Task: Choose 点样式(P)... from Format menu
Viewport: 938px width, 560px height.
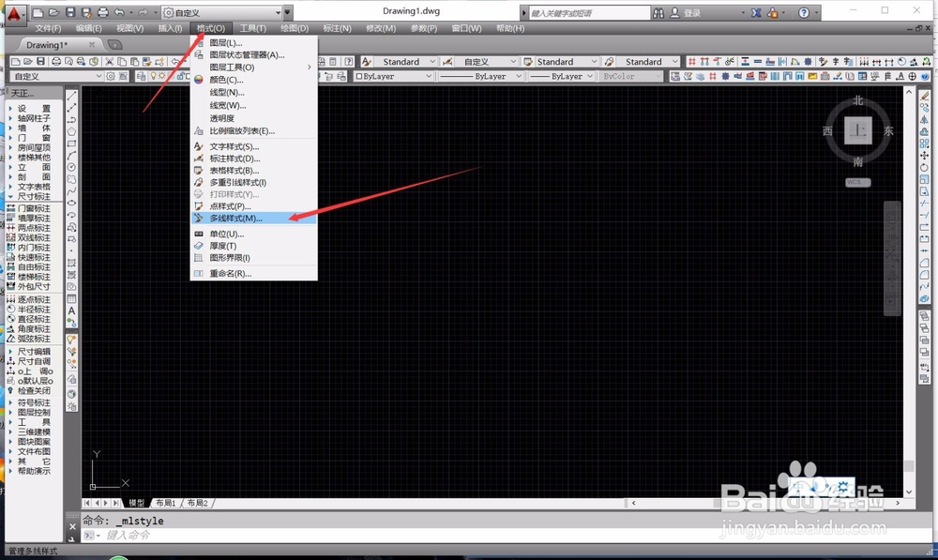Action: click(x=254, y=205)
